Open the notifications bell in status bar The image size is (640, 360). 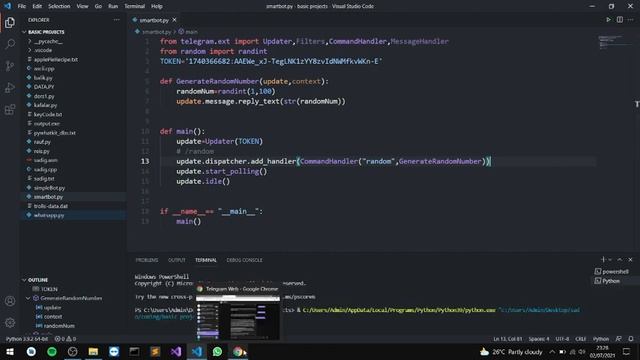631,339
